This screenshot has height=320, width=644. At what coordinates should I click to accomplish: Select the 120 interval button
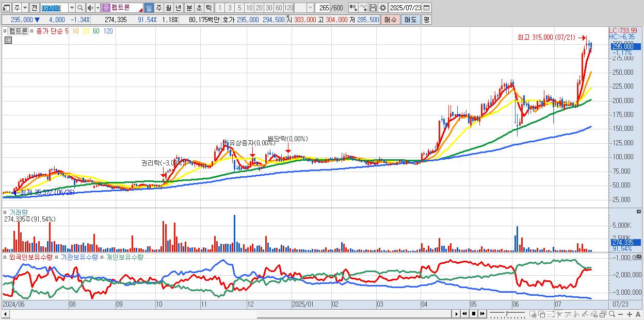(x=288, y=8)
